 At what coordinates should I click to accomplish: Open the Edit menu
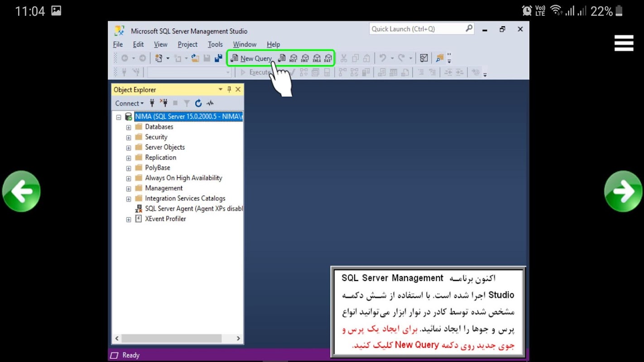(x=138, y=44)
